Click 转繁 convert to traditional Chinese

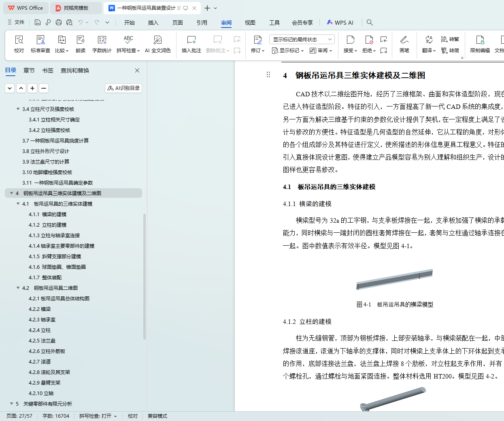pyautogui.click(x=450, y=39)
